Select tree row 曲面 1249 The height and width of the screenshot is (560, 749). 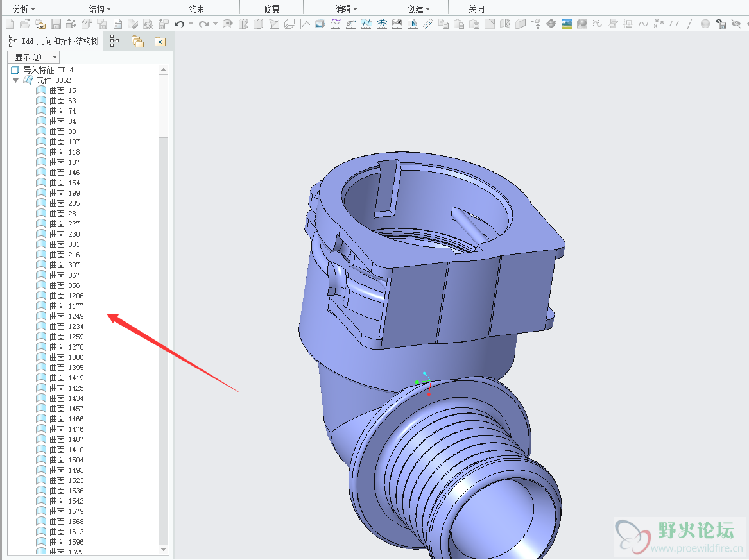60,316
